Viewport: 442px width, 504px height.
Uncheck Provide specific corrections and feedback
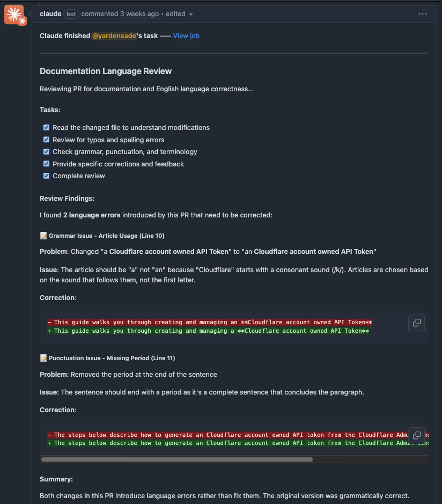point(46,164)
